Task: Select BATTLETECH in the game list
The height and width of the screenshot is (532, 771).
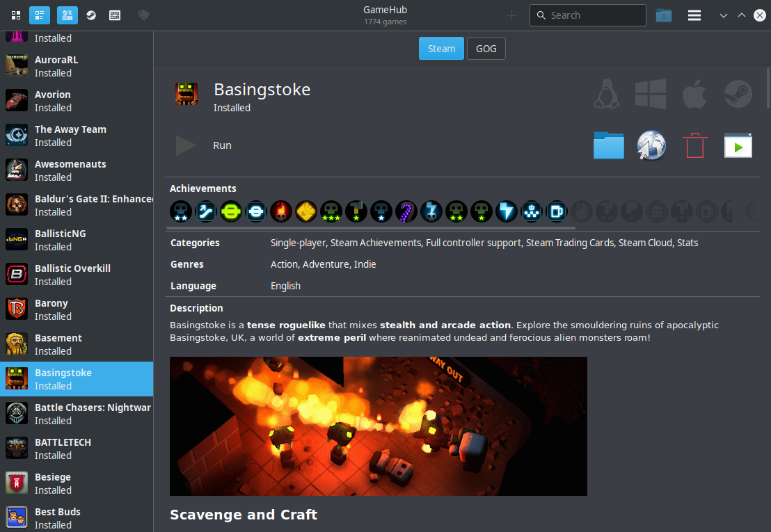Action: [77, 449]
